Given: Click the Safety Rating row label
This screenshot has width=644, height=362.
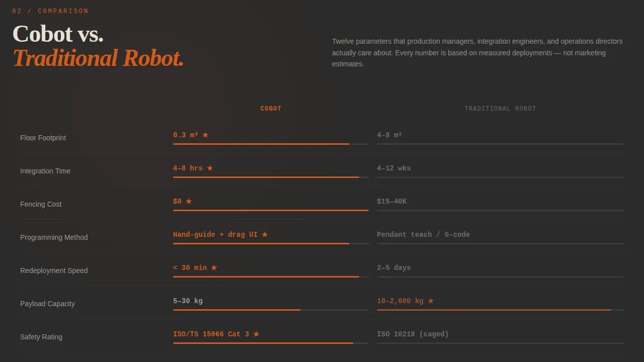Looking at the screenshot, I should coord(41,336).
